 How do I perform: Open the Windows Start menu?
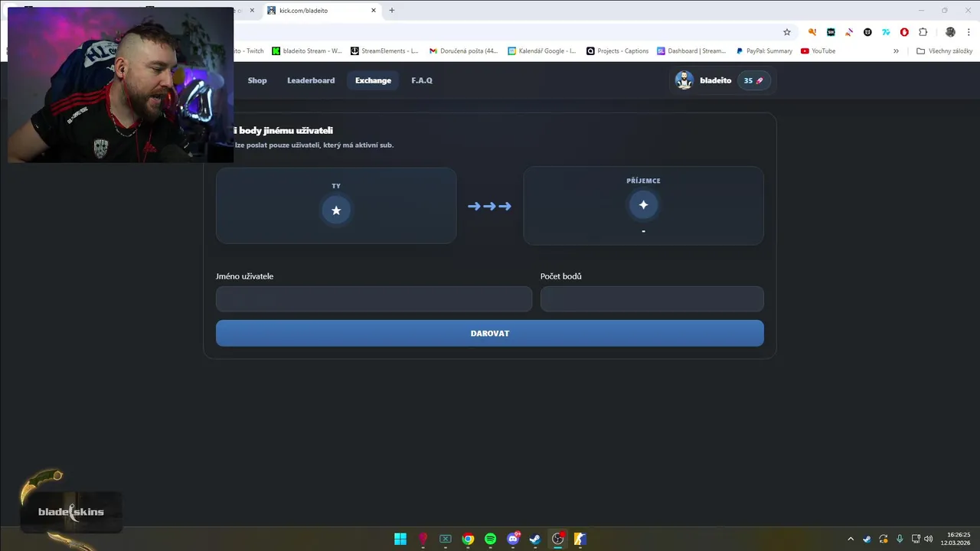(400, 539)
